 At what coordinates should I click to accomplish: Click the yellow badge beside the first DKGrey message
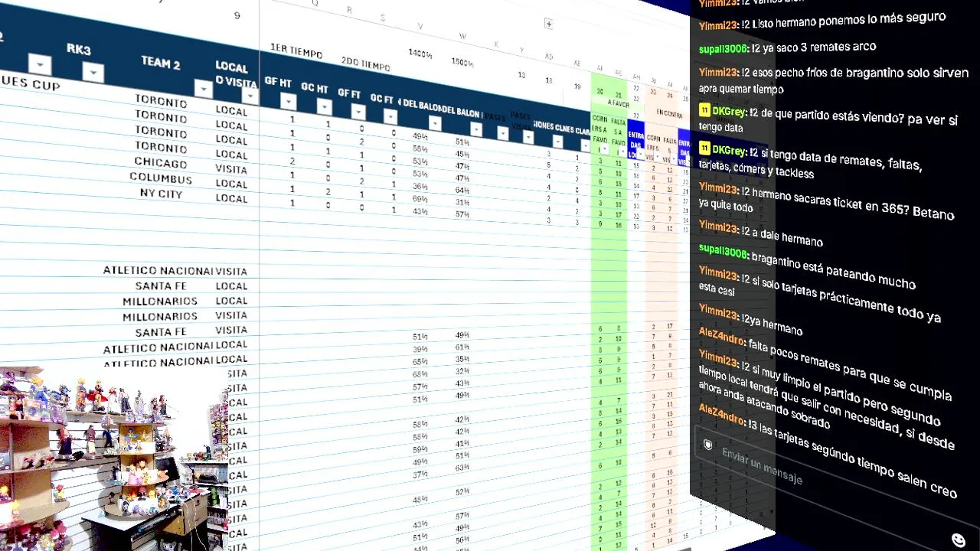704,111
